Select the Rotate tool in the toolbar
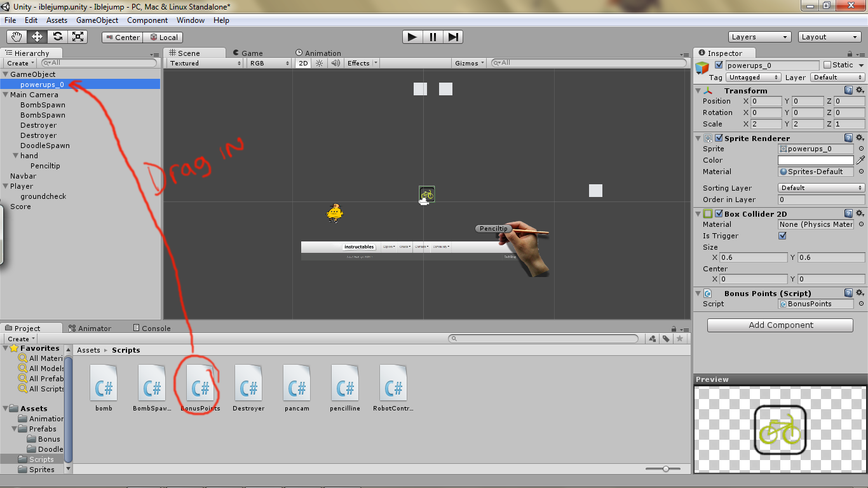Viewport: 868px width, 488px height. pyautogui.click(x=58, y=37)
